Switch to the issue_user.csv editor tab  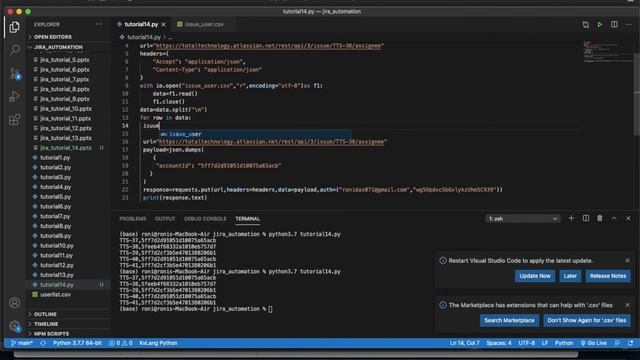[204, 24]
